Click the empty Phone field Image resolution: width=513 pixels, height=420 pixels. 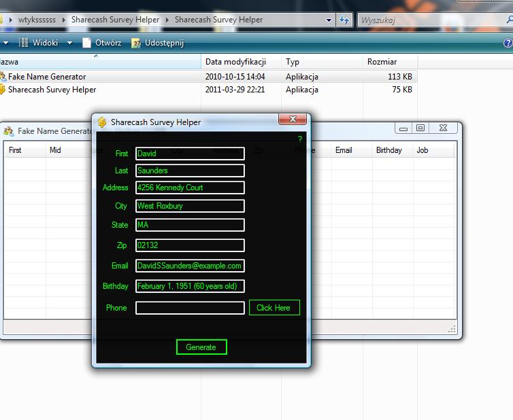point(190,308)
